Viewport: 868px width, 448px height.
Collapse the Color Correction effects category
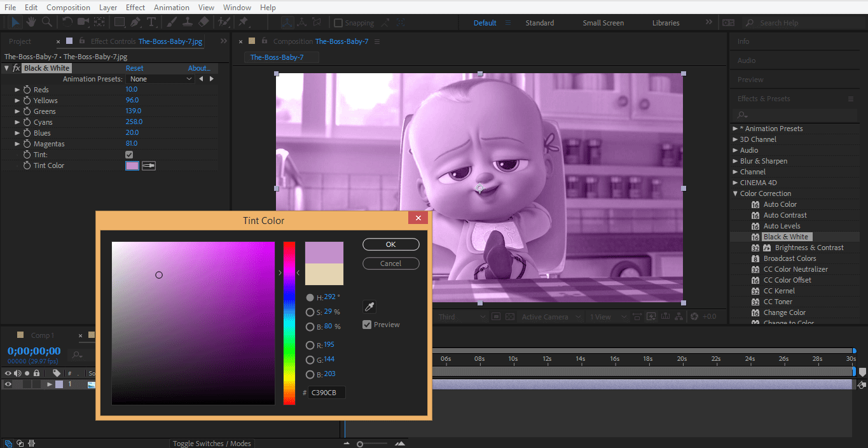pyautogui.click(x=735, y=193)
